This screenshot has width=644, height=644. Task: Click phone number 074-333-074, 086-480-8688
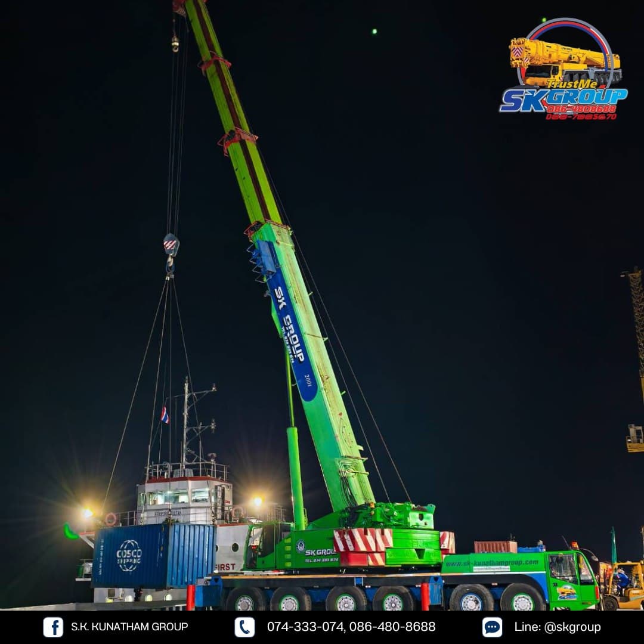pyautogui.click(x=351, y=627)
